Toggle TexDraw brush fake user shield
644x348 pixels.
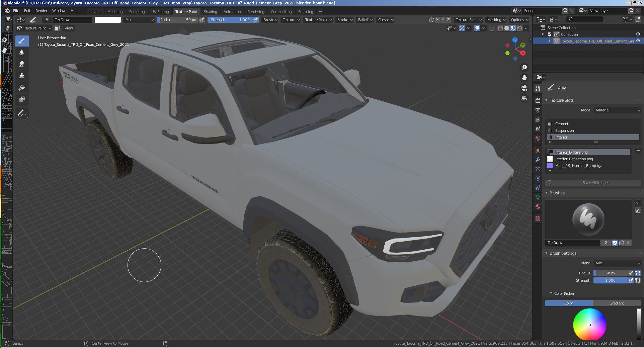(x=615, y=243)
